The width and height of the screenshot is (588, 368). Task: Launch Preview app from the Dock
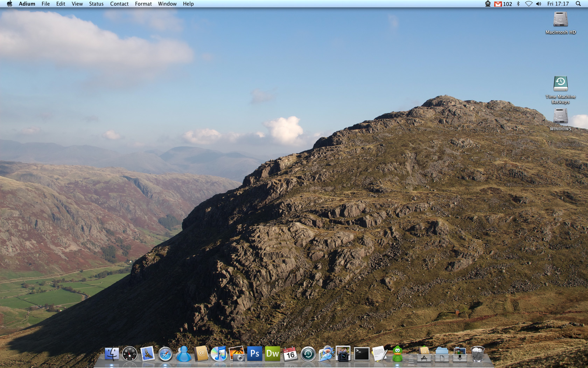326,354
